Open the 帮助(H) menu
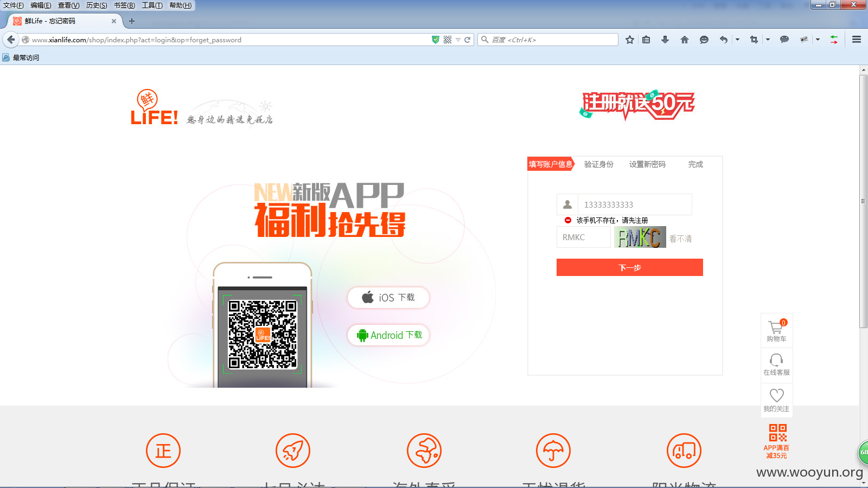The image size is (868, 488). [x=181, y=5]
